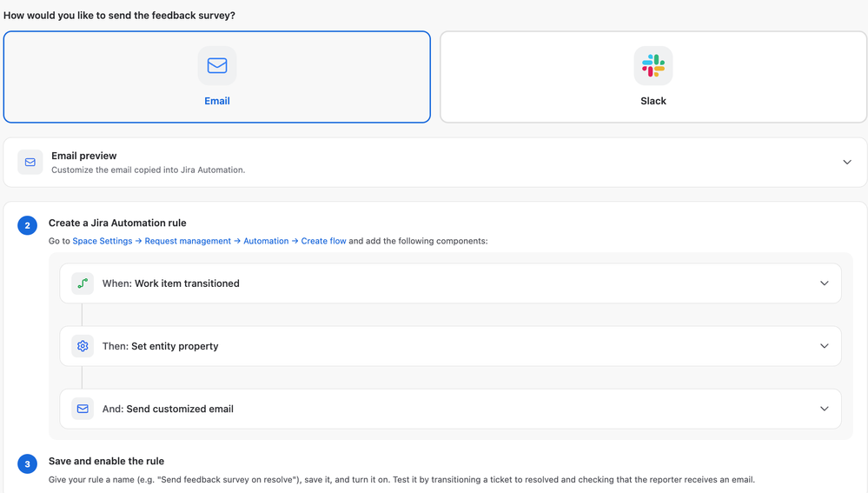Viewport: 868px width, 493px height.
Task: Click the Slack logo icon
Action: click(x=653, y=65)
